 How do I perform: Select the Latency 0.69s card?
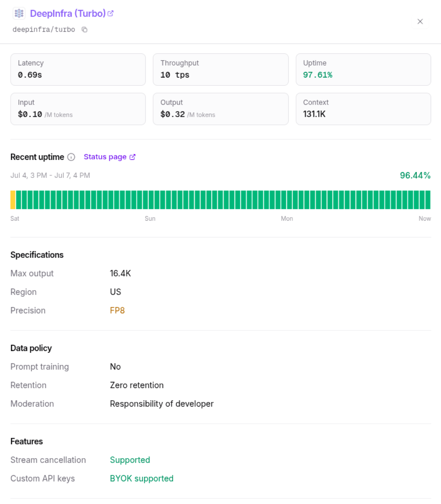coord(78,69)
